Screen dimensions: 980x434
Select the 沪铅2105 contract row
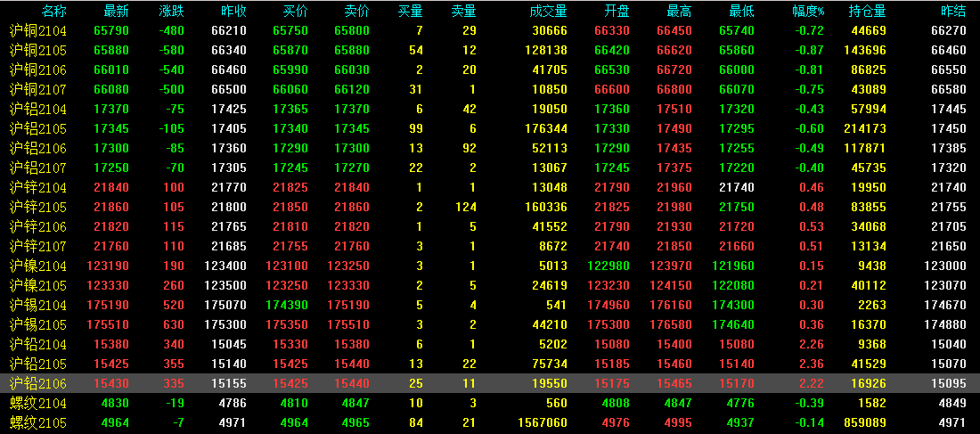pyautogui.click(x=490, y=364)
